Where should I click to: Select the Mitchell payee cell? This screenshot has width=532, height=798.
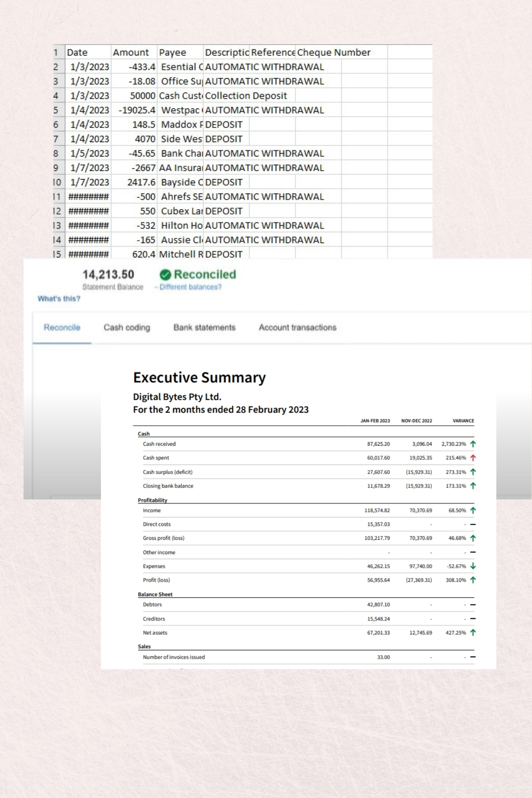point(180,254)
